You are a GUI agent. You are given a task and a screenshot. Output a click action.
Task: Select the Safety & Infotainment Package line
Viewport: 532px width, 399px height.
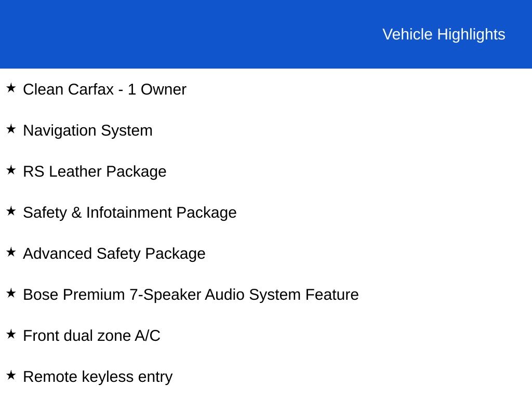point(130,212)
